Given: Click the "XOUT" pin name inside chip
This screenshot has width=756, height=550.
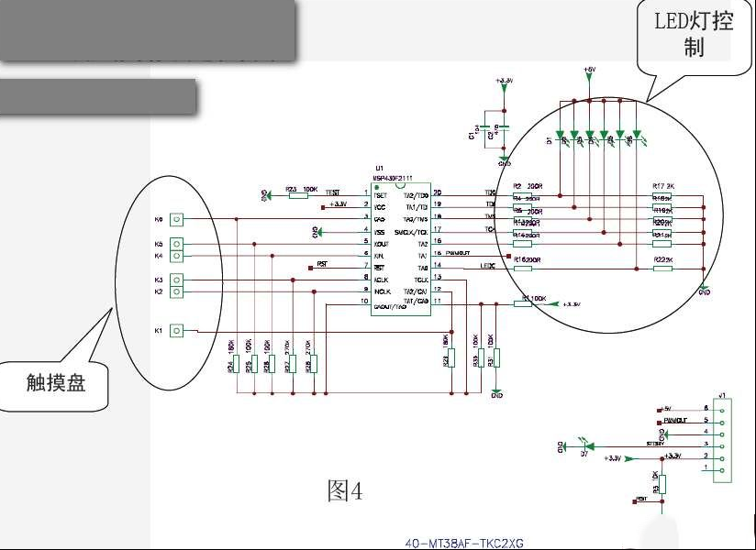Looking at the screenshot, I should pos(382,244).
